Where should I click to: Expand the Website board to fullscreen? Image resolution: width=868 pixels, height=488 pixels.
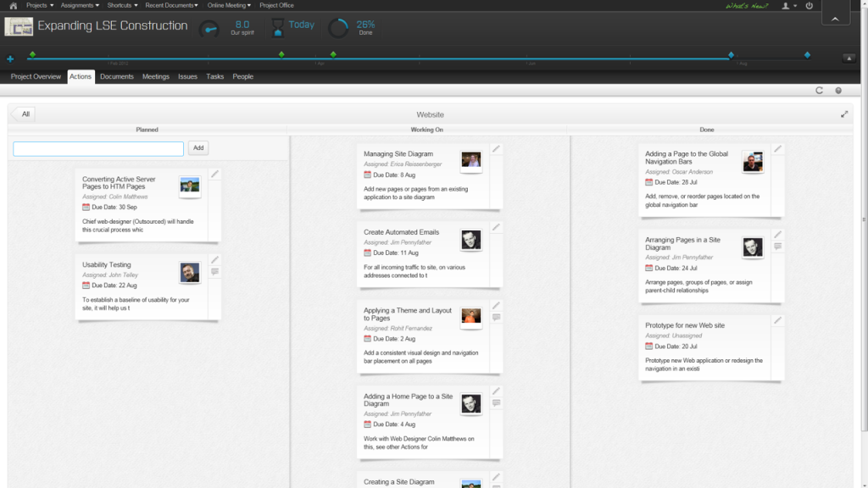click(x=844, y=114)
